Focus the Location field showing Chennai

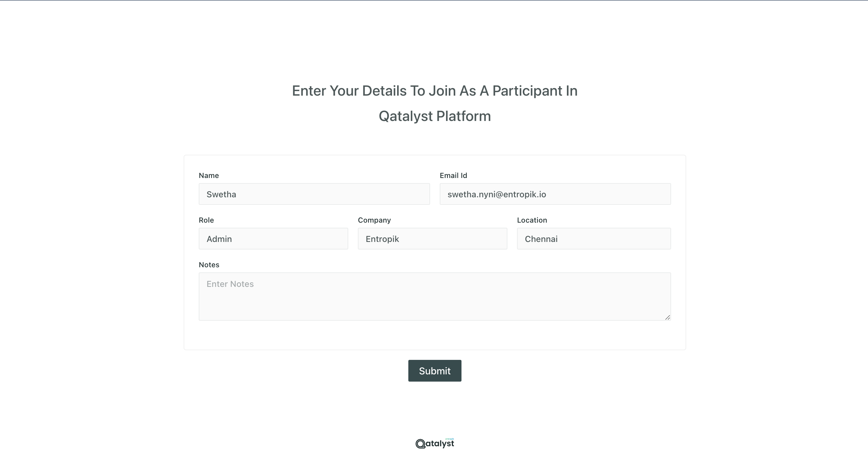[594, 239]
